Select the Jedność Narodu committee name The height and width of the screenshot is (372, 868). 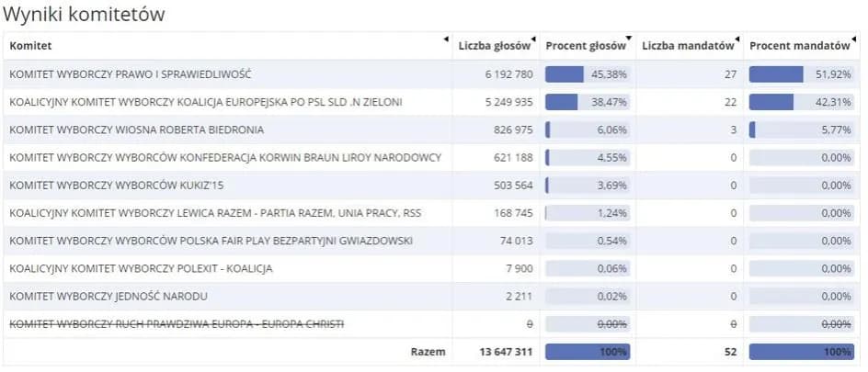(108, 296)
